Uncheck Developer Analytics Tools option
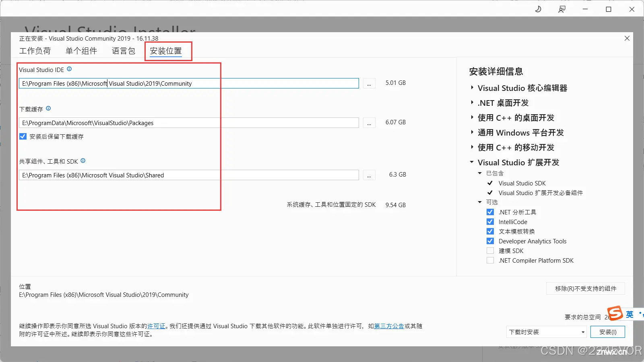 coord(490,241)
